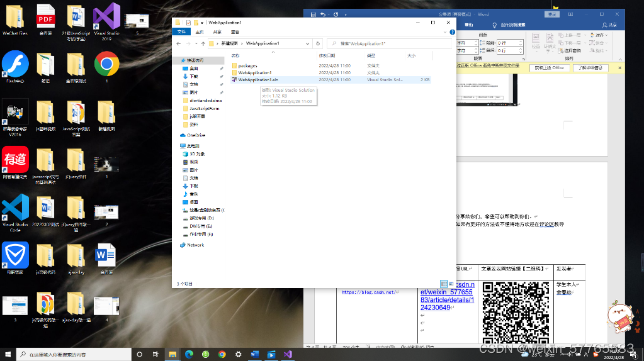Open Windows Start menu
Image resolution: width=644 pixels, height=361 pixels.
pos(8,355)
